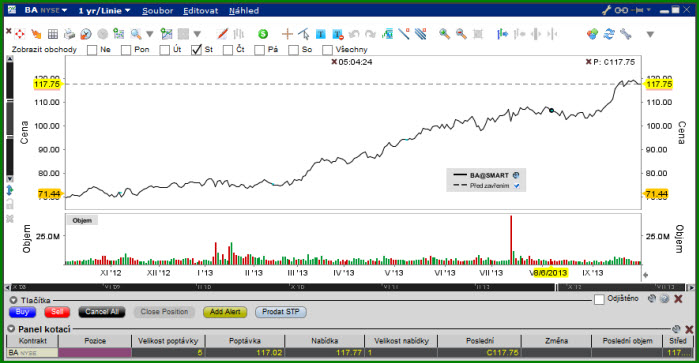Click the zoom out magnifier icon
699x363 pixels.
(x=461, y=34)
